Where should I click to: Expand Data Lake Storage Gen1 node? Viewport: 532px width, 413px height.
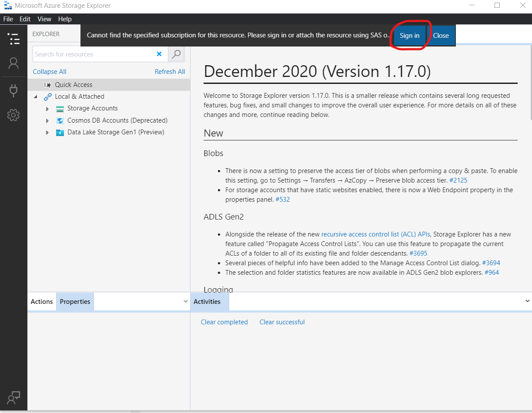pyautogui.click(x=47, y=133)
